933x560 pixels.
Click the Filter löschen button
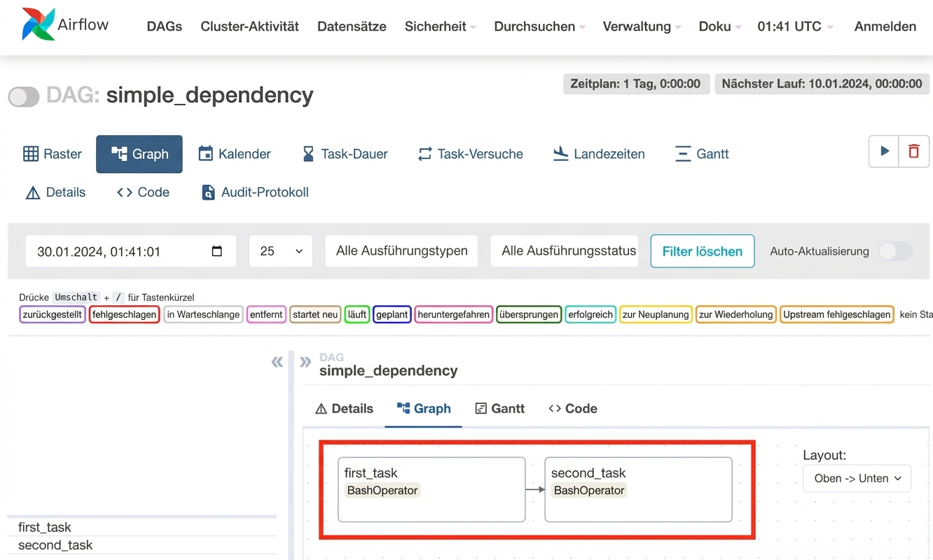(703, 251)
